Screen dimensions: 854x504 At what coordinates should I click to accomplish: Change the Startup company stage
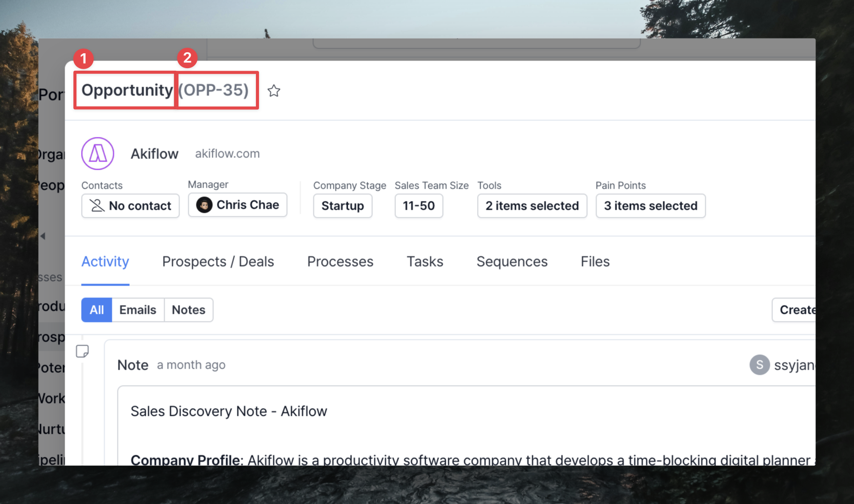[343, 206]
